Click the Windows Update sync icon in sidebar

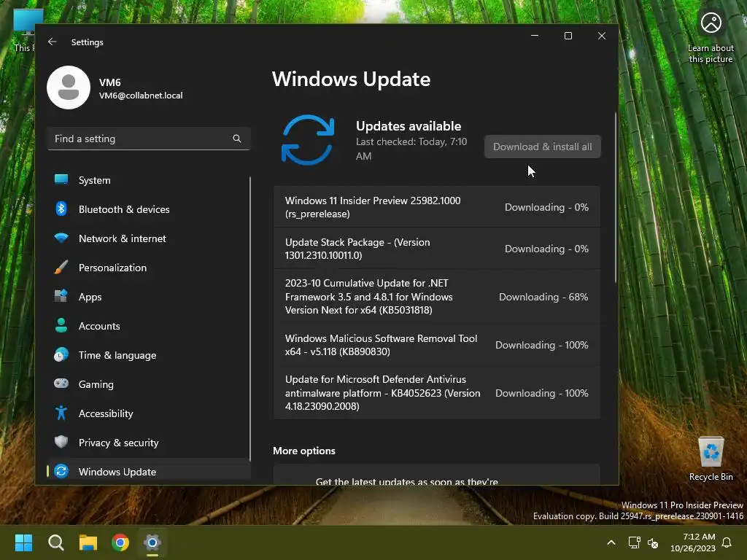pyautogui.click(x=61, y=471)
